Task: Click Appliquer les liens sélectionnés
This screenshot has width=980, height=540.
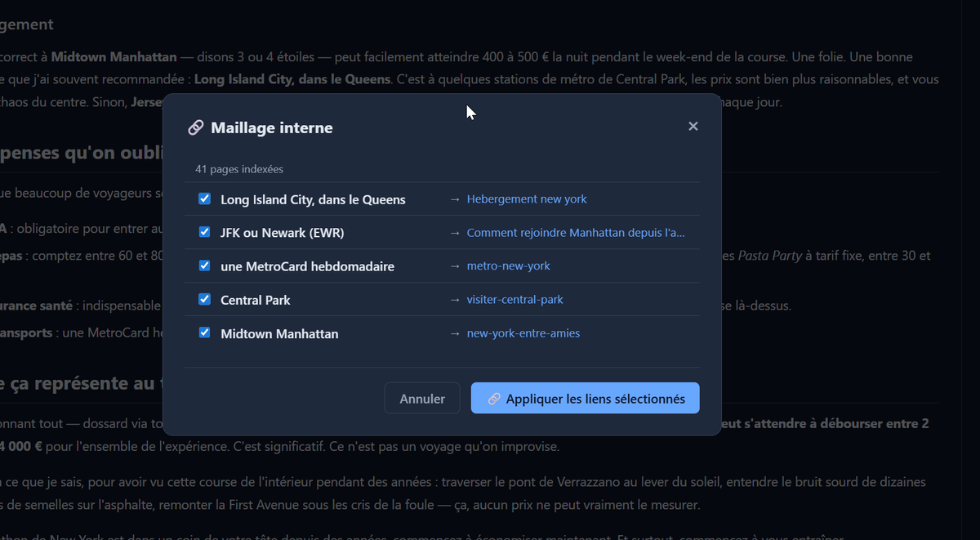Action: 585,399
